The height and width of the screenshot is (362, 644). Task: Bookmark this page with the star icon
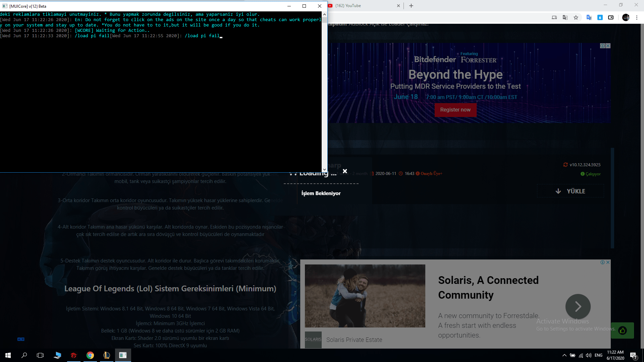[x=576, y=17]
